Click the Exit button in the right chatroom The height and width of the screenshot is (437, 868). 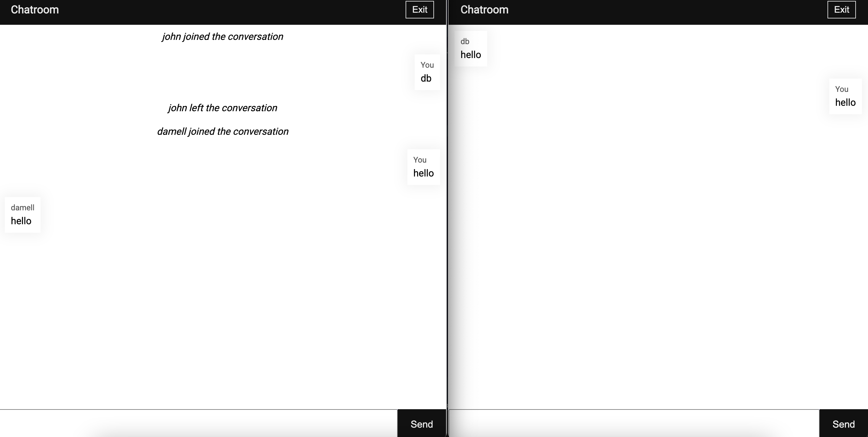click(x=841, y=9)
